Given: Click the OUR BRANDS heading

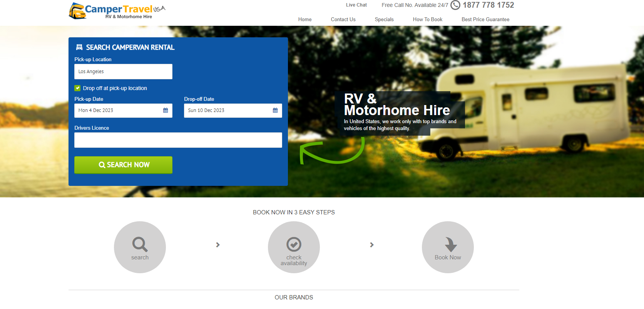Looking at the screenshot, I should click(294, 297).
